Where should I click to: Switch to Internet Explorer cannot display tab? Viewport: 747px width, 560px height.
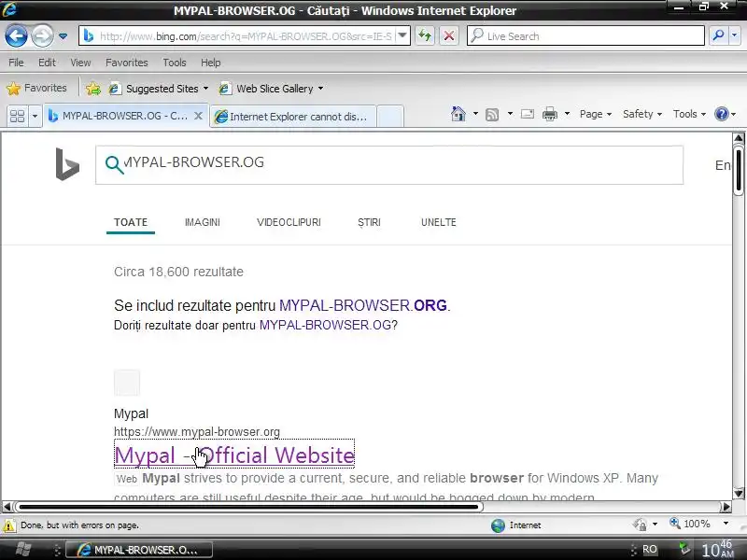click(292, 117)
